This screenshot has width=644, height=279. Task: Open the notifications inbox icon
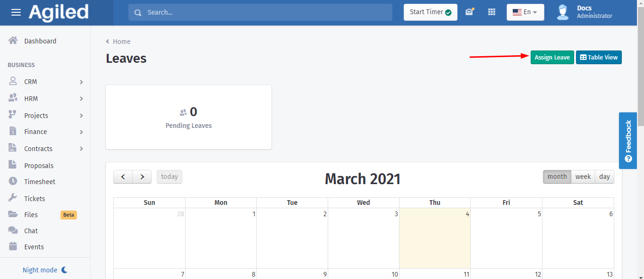point(469,12)
